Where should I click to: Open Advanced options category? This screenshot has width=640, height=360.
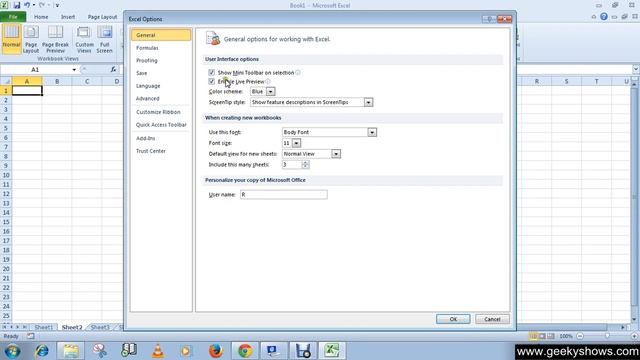coord(147,99)
